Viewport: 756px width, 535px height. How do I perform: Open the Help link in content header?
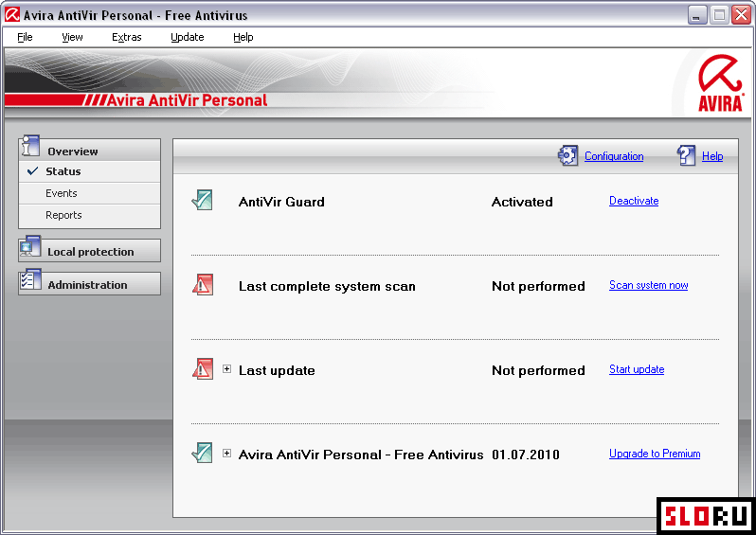712,156
